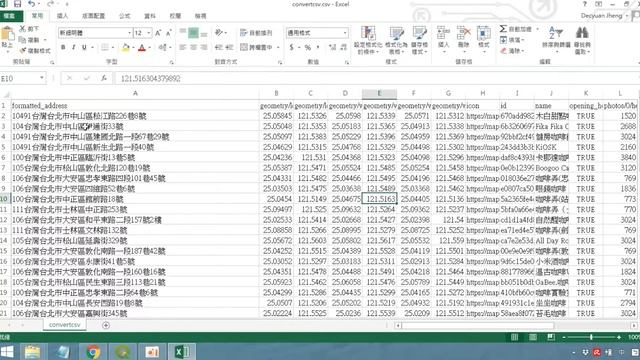This screenshot has height=360, width=640.
Task: Toggle Center horizontal alignment
Action: tap(193, 47)
